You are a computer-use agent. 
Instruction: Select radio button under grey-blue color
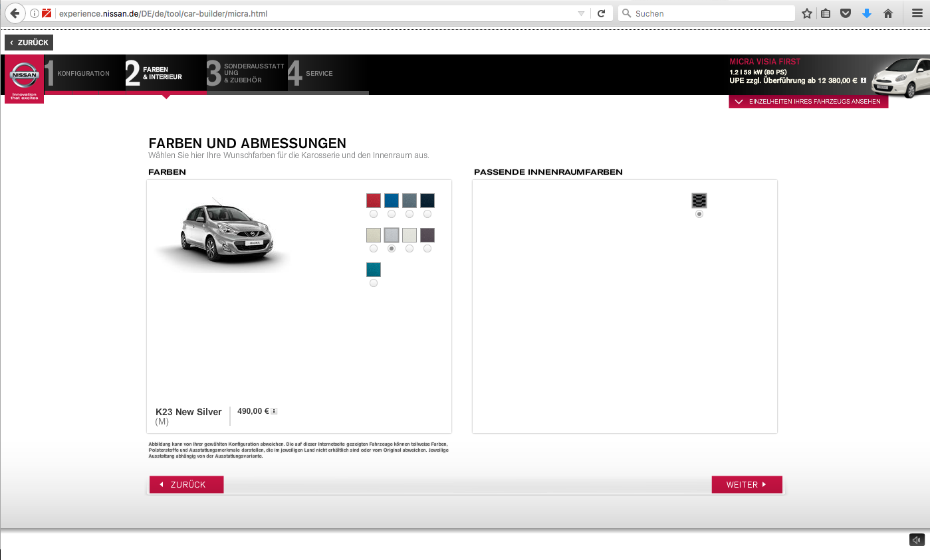pos(409,214)
